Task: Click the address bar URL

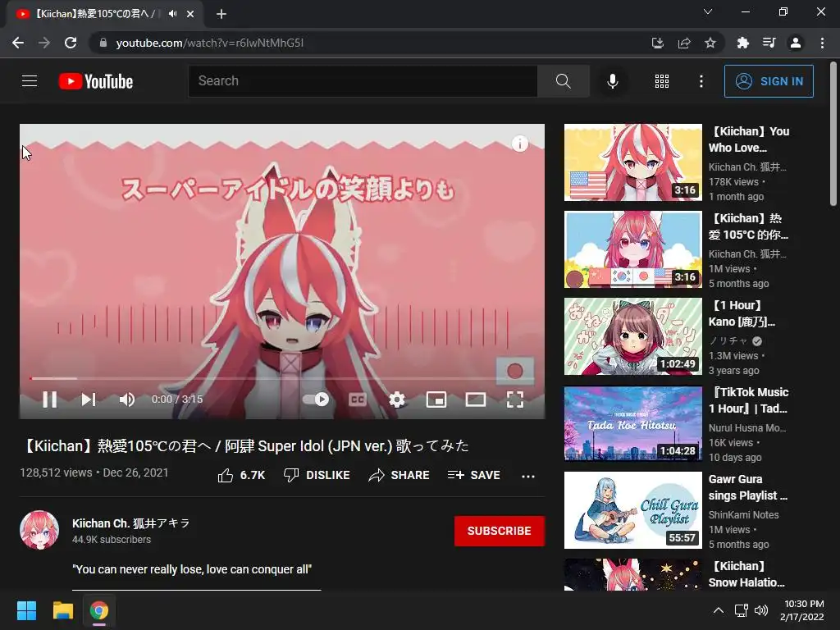Action: (x=209, y=43)
